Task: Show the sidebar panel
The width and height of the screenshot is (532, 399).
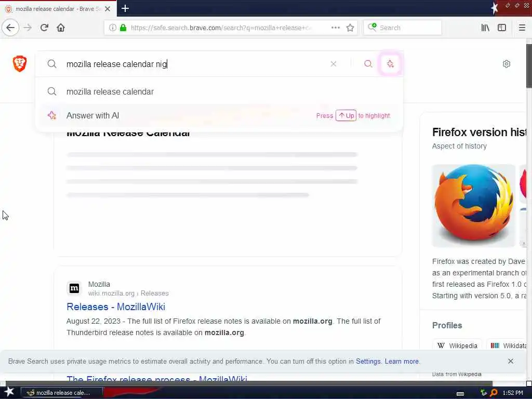Action: click(502, 28)
